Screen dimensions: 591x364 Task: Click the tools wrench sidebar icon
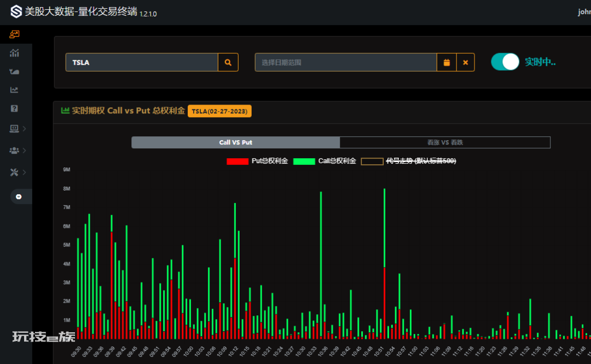coord(14,172)
